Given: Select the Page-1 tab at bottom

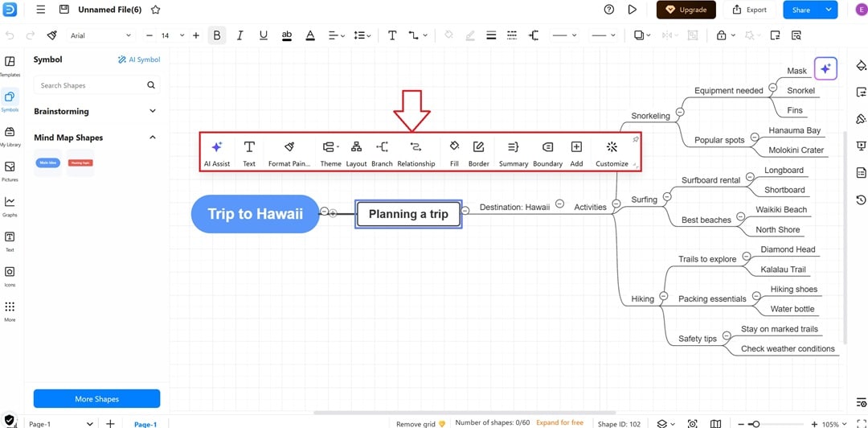Looking at the screenshot, I should pyautogui.click(x=145, y=424).
